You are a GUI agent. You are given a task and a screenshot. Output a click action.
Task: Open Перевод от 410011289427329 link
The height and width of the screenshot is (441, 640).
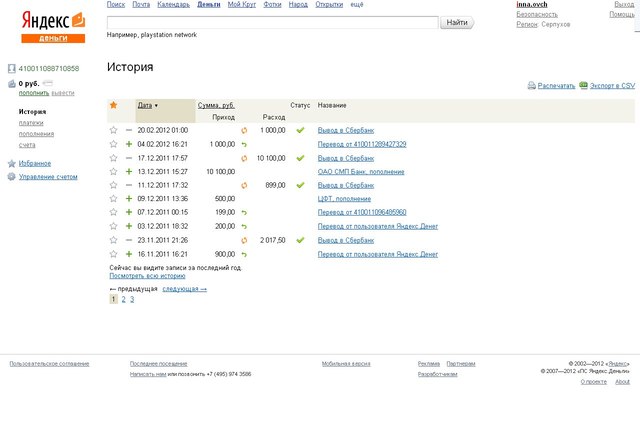click(362, 144)
